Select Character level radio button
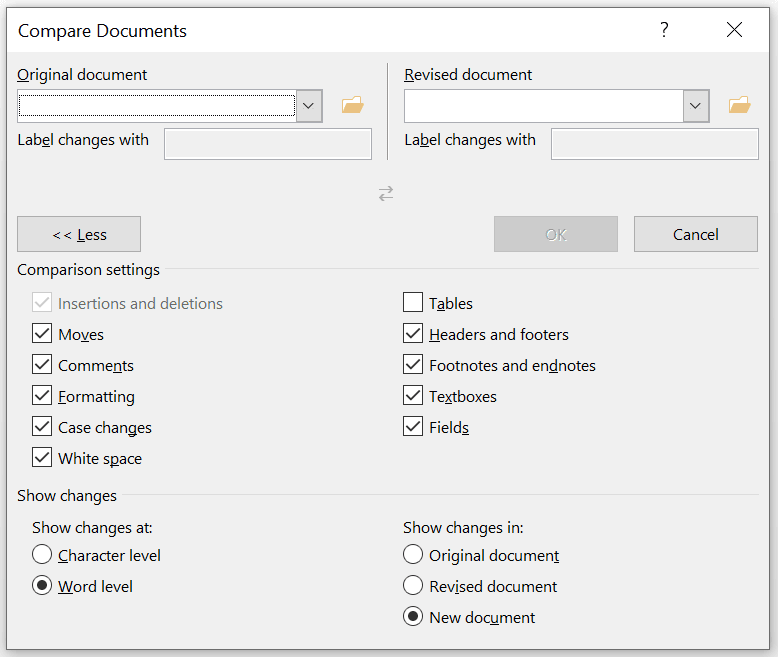Viewport: 778px width, 657px height. (x=42, y=554)
